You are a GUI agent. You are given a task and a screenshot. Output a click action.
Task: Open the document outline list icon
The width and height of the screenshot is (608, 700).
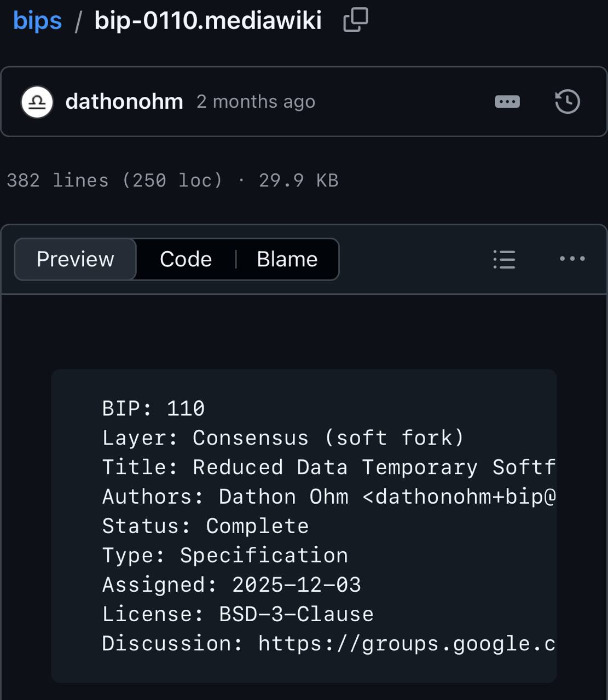504,259
